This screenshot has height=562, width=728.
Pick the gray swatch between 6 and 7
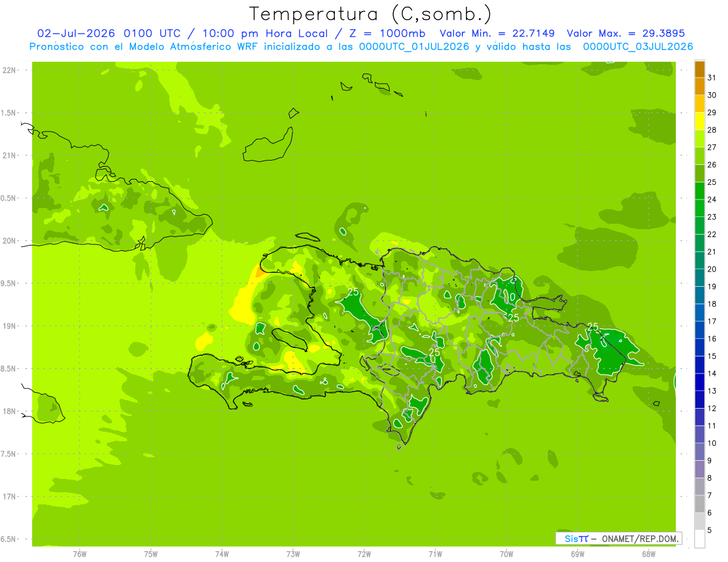coord(699,504)
